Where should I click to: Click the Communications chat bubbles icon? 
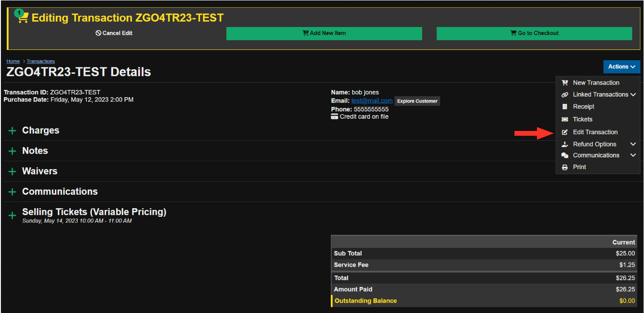coord(565,156)
